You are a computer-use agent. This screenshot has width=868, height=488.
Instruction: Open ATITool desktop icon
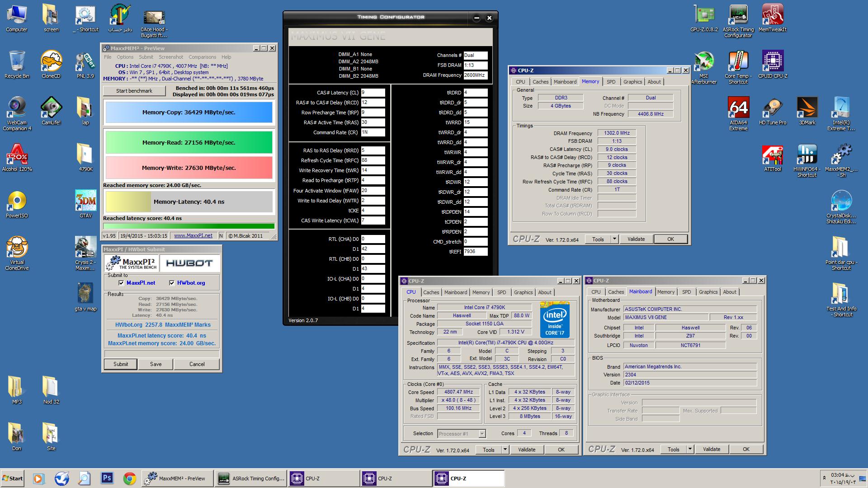[773, 158]
